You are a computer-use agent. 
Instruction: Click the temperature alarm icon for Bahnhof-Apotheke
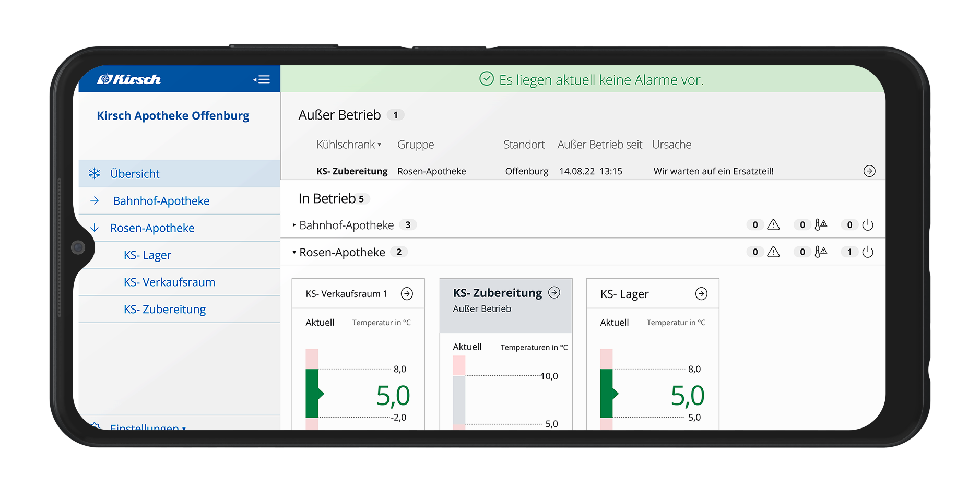[821, 225]
